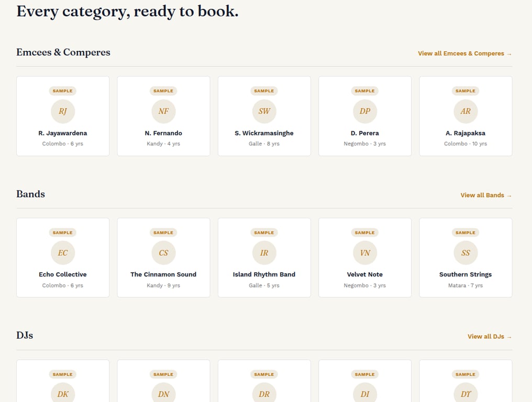Click the DN avatar in DJs
Viewport: 532px width, 402px height.
coord(163,393)
